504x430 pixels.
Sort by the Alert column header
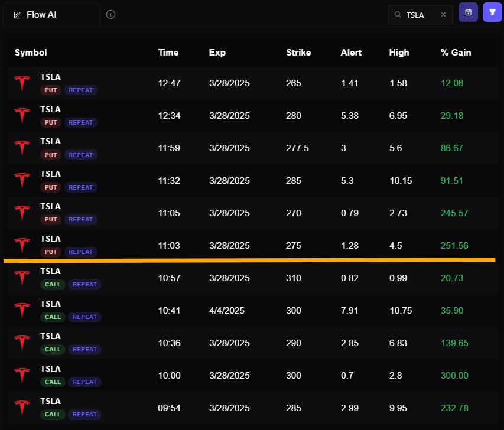pyautogui.click(x=351, y=53)
